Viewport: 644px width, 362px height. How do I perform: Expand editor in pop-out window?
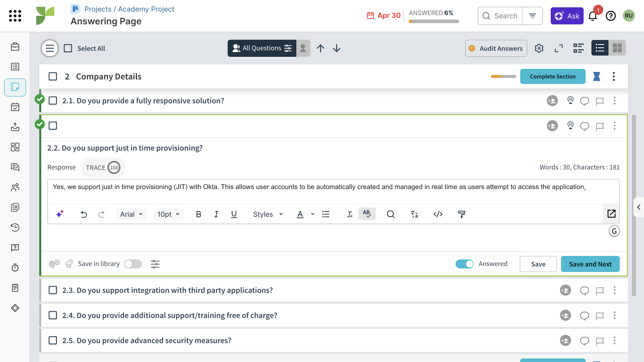coord(611,214)
